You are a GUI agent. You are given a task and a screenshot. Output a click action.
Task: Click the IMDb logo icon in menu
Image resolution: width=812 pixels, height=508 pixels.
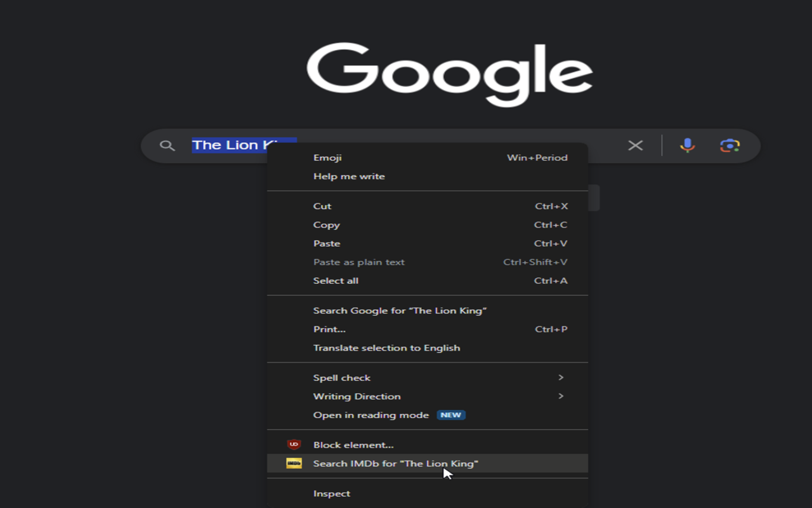[x=294, y=464]
